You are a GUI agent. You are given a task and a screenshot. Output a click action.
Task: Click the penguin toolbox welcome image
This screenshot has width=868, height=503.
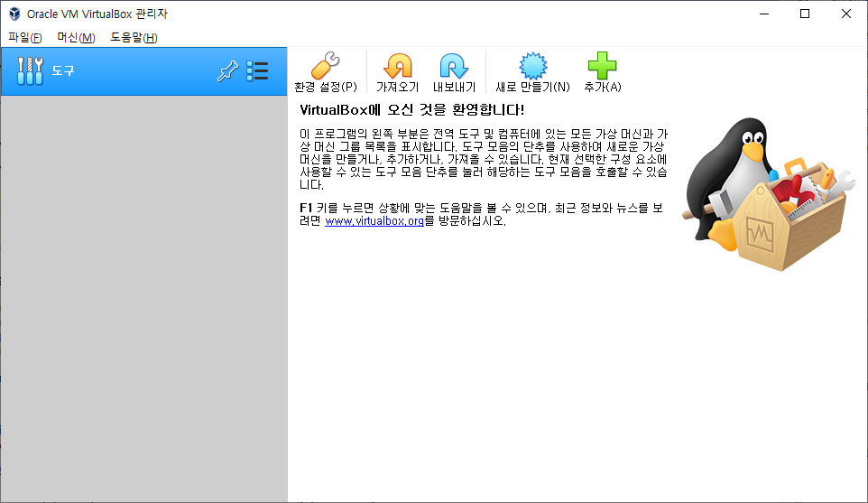[768, 193]
